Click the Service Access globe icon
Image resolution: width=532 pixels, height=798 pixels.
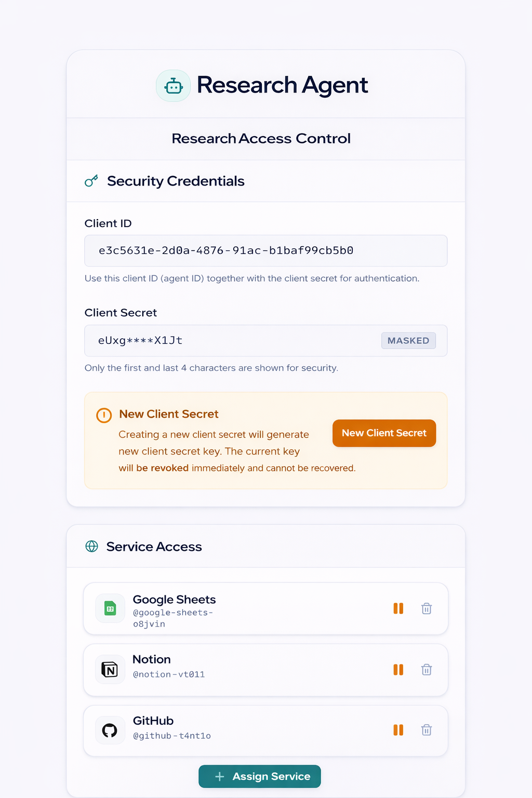click(x=92, y=547)
